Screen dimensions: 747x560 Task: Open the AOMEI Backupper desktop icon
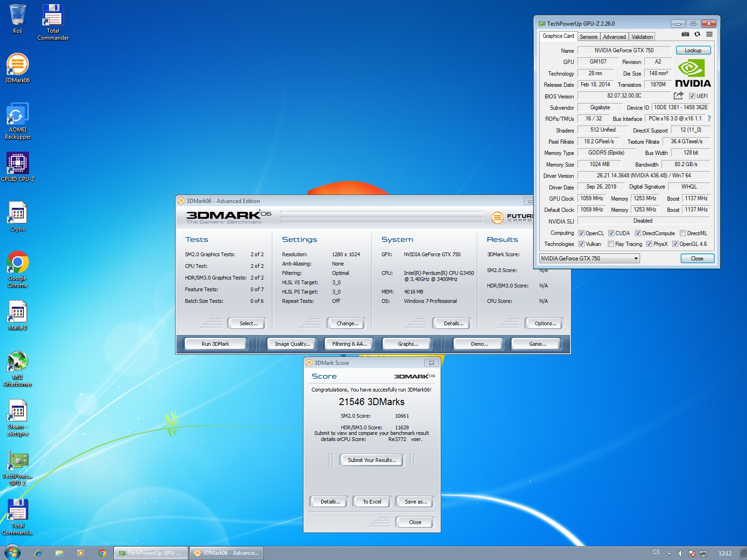[x=18, y=114]
